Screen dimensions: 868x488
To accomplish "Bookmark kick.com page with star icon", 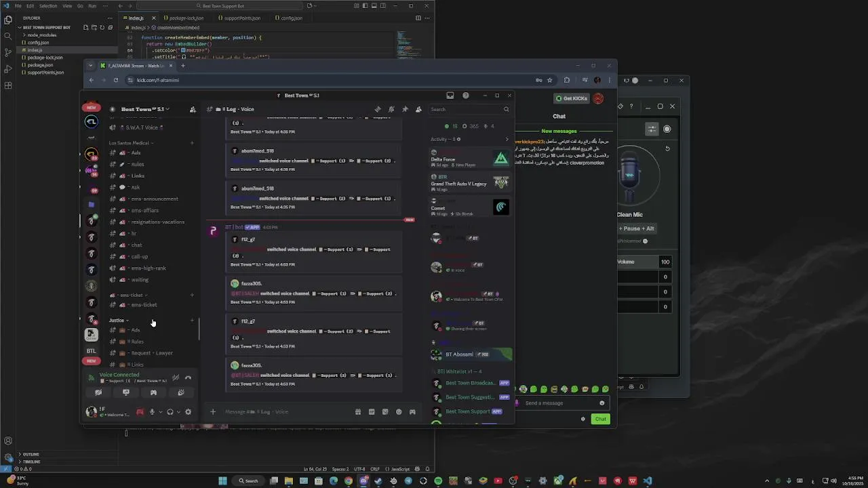I will click(x=550, y=80).
